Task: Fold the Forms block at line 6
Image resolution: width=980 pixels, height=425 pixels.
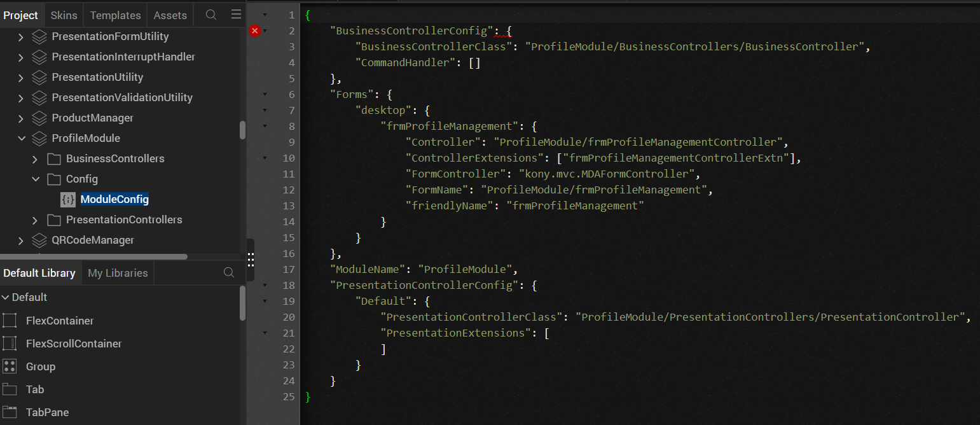Action: pyautogui.click(x=265, y=94)
